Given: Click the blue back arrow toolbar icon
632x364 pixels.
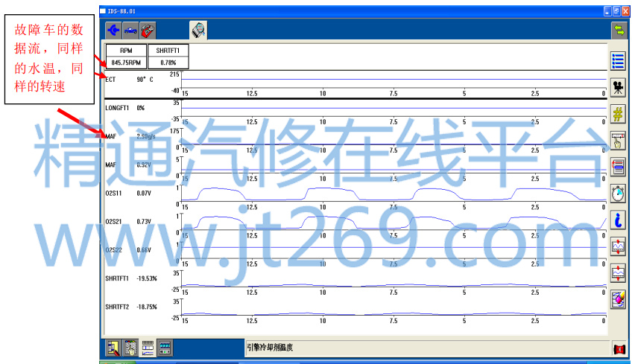Looking at the screenshot, I should (113, 31).
